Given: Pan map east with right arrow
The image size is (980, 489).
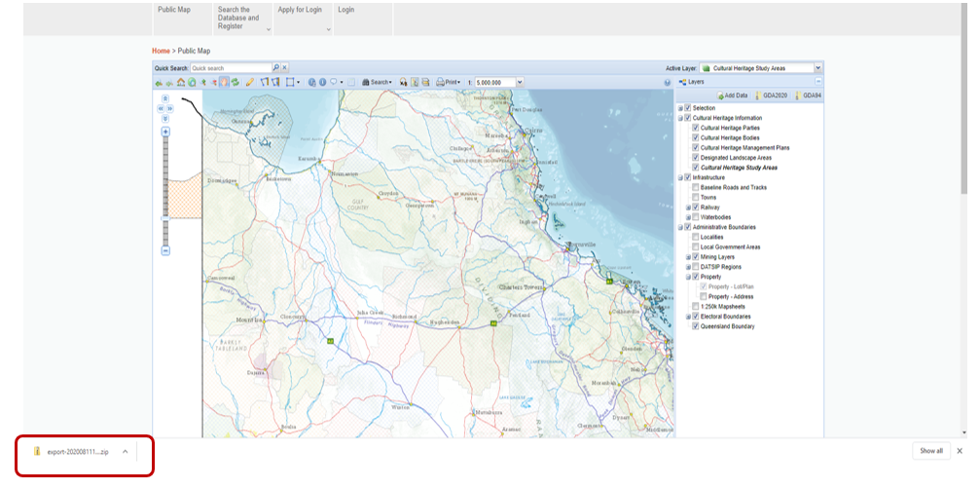Looking at the screenshot, I should (x=170, y=108).
